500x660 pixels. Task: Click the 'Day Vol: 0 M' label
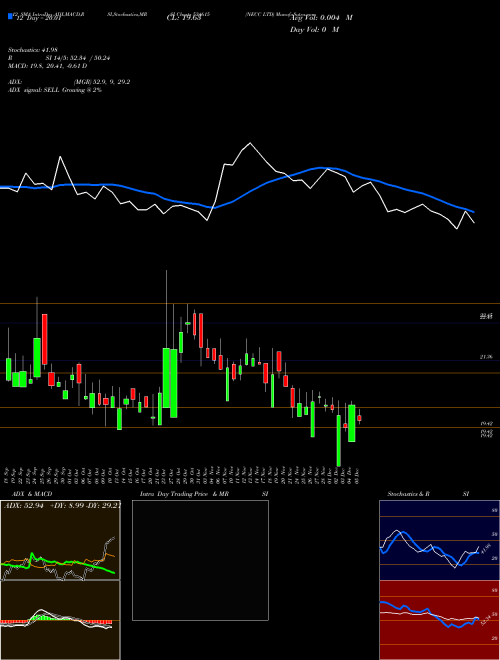[x=315, y=29]
